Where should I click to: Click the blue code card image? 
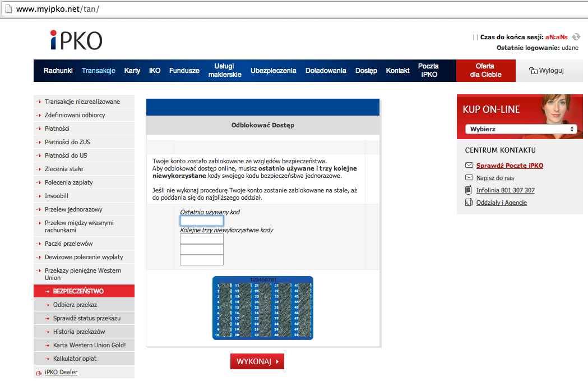[x=263, y=308]
